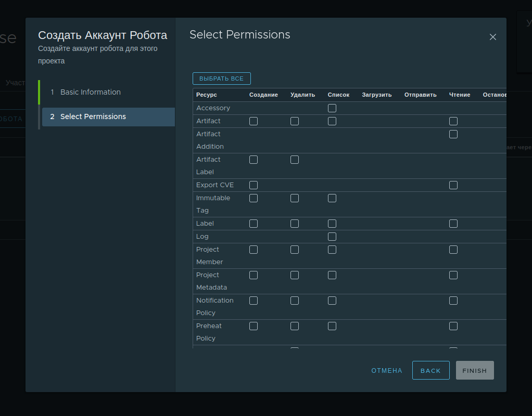This screenshot has width=532, height=416.
Task: Check Чтение permission for Export CVE
Action: (453, 185)
